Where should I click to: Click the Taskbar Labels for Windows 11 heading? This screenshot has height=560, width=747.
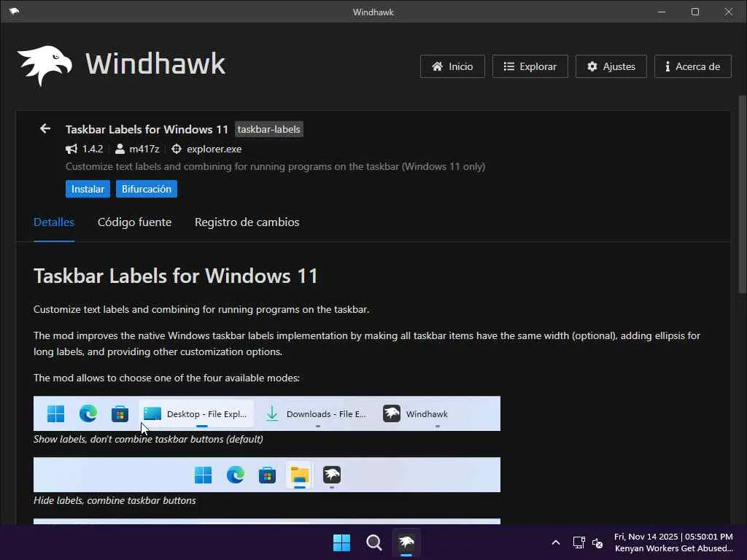pyautogui.click(x=176, y=276)
